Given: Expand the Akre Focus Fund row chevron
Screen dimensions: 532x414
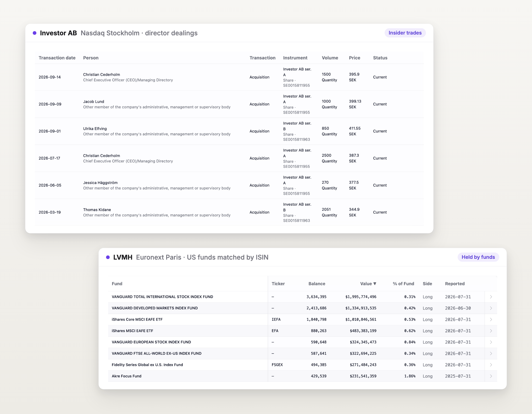Looking at the screenshot, I should [x=491, y=376].
